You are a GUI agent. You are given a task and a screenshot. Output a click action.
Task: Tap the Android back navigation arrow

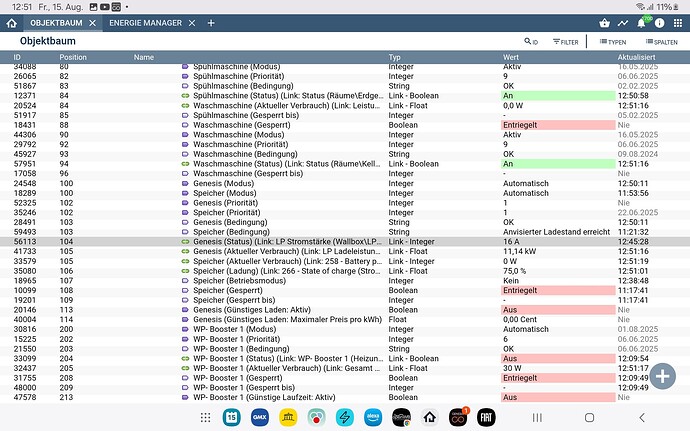click(x=642, y=417)
